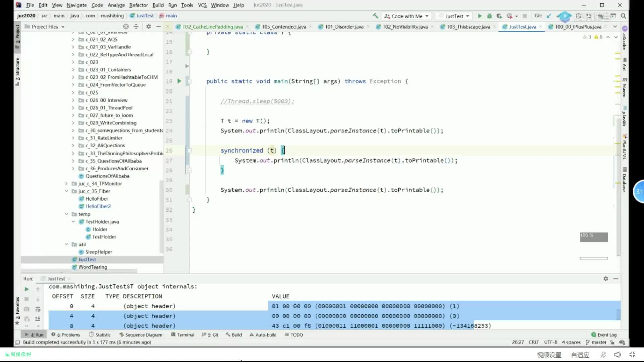
Task: Toggle the 9: Git tool window
Action: click(x=210, y=335)
